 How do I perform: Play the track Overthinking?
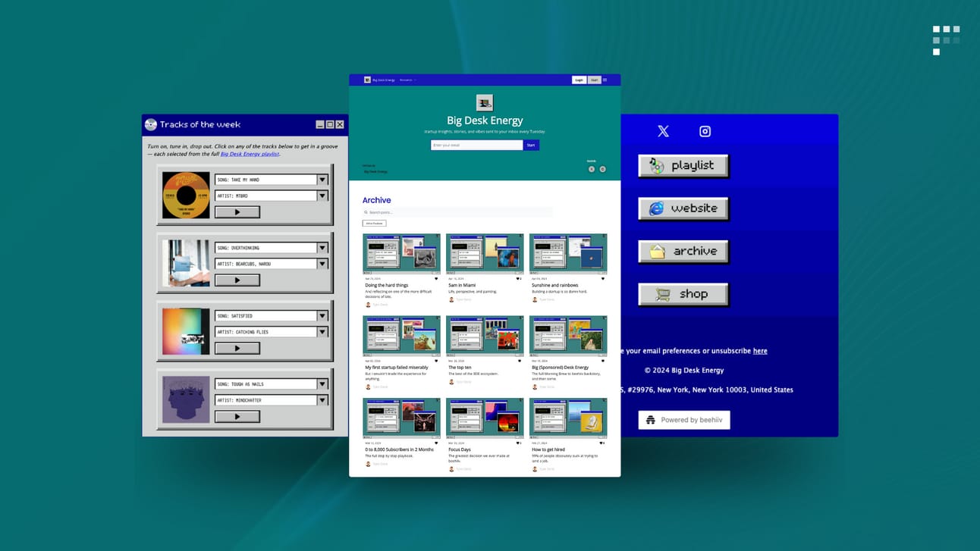(237, 280)
